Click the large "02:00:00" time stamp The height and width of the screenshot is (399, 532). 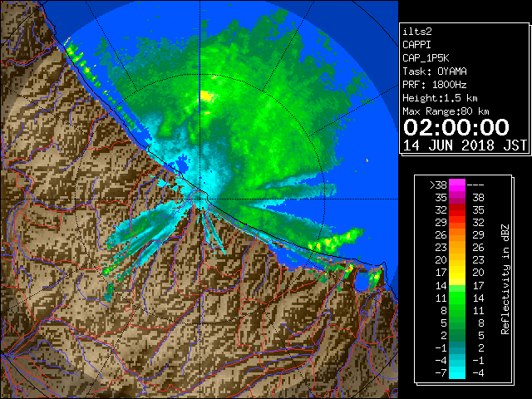(x=456, y=127)
